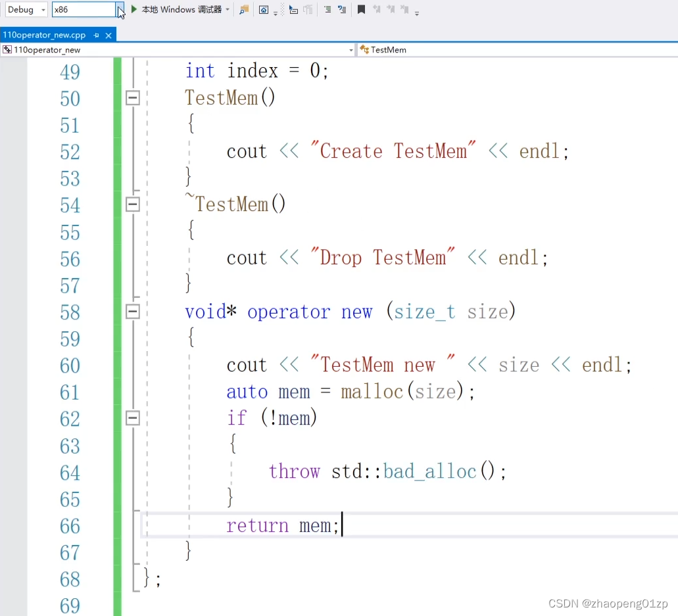Click the uncomment selected lines icon
This screenshot has width=678, height=616.
click(x=342, y=10)
